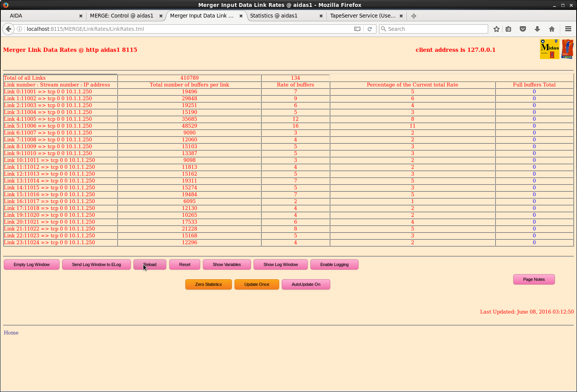Click the Update Once button
This screenshot has height=392, width=577.
click(x=257, y=284)
